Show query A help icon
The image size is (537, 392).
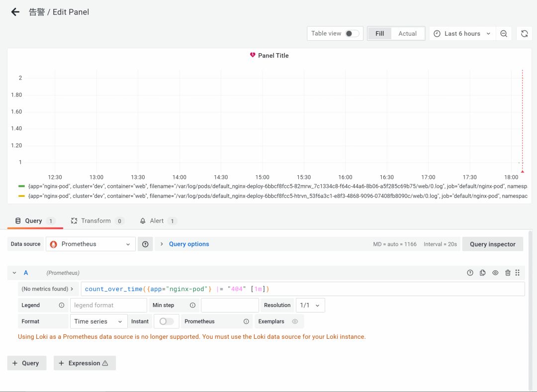470,273
